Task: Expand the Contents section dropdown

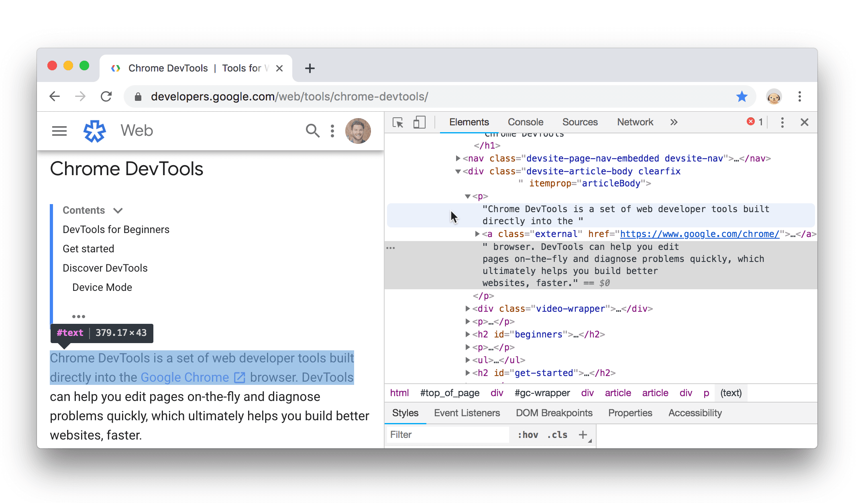Action: pyautogui.click(x=118, y=210)
